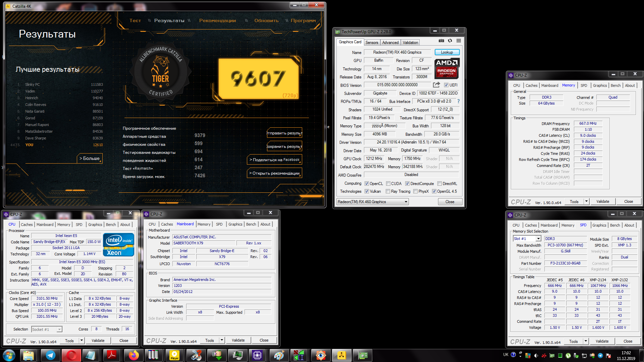The image size is (644, 362).
Task: Click the 9607 score panel in Catzilla
Action: click(258, 78)
